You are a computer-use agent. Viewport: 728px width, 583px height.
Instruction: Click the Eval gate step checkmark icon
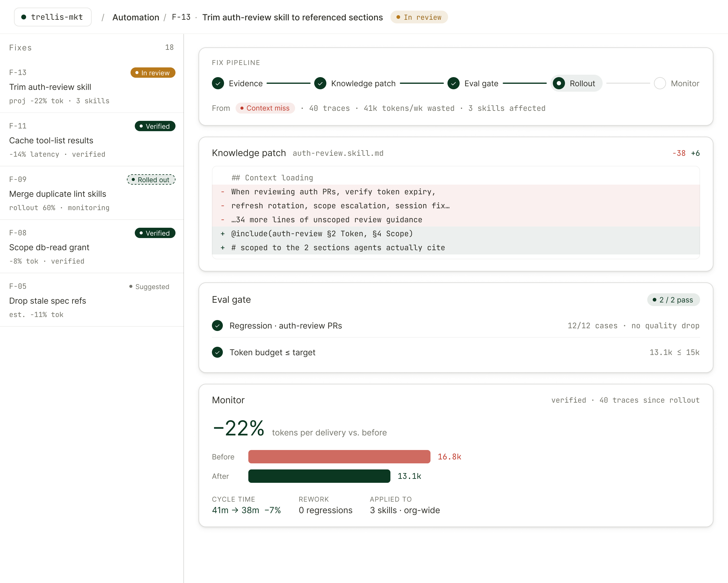point(454,84)
